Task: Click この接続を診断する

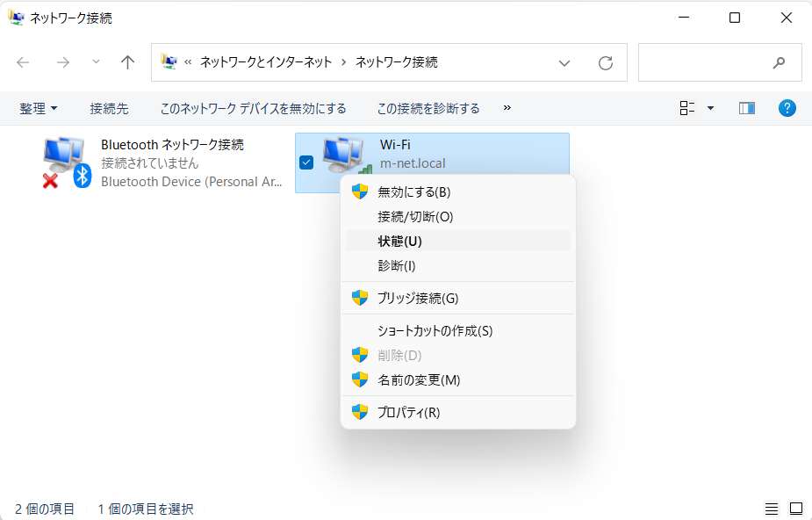Action: 428,108
